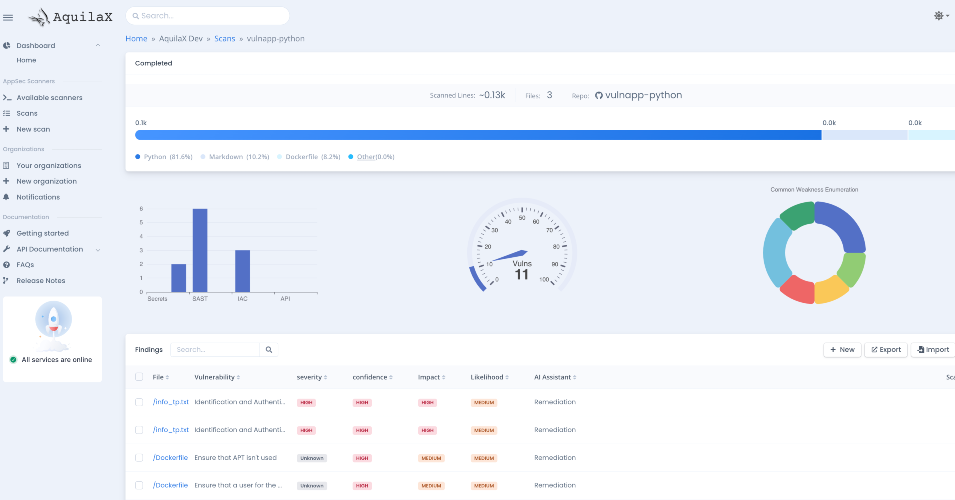Open the settings gear icon

(939, 16)
